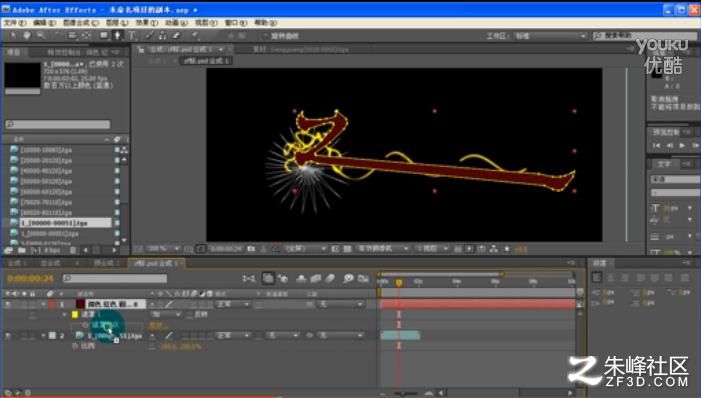
Task: Click the show channel color icon in viewer
Action: pos(276,249)
